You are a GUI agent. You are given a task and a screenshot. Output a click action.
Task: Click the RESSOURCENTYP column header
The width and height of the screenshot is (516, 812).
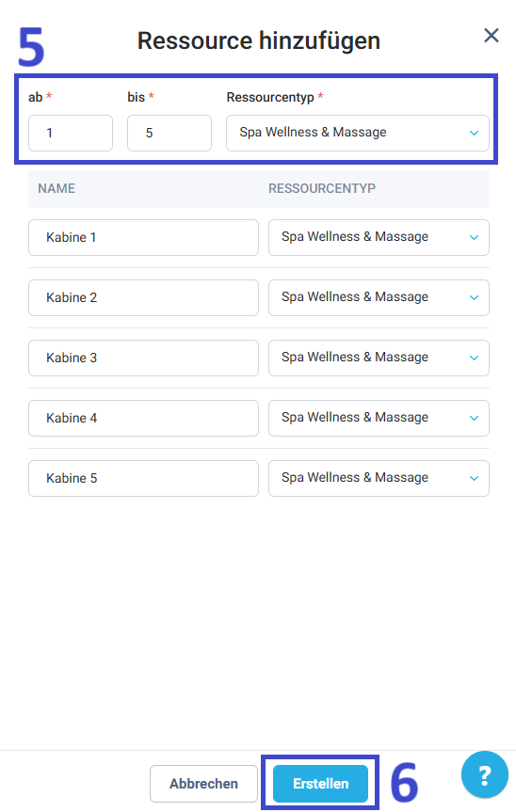coord(322,188)
